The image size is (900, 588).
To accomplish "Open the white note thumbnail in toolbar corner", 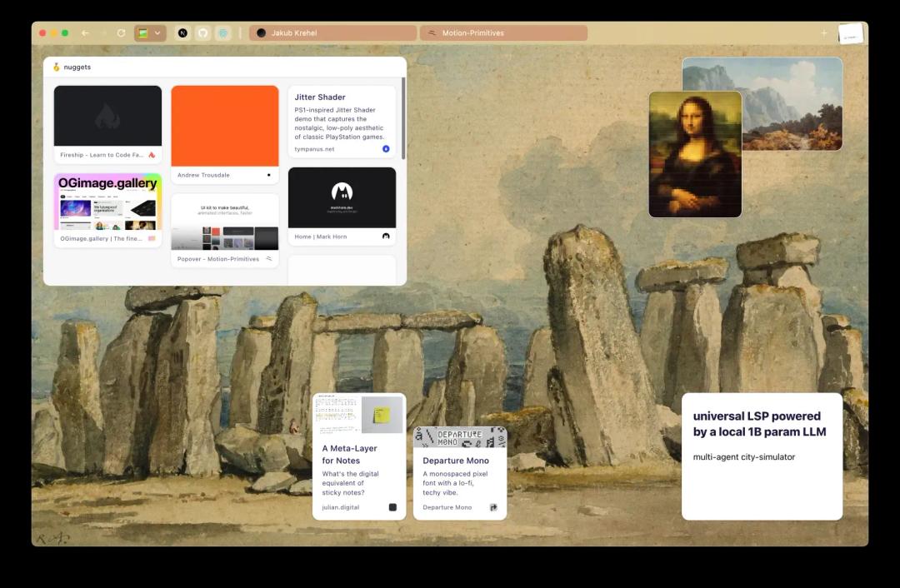I will 850,34.
